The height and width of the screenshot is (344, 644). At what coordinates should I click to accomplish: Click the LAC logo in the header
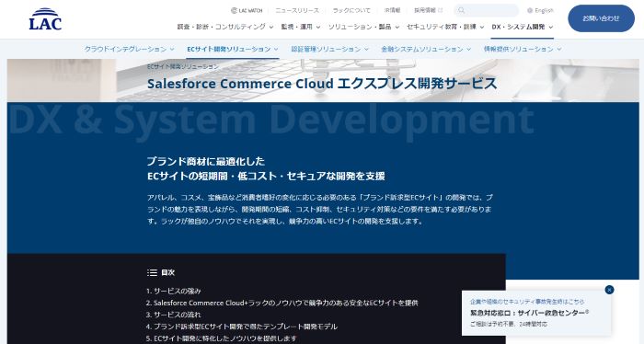(45, 19)
